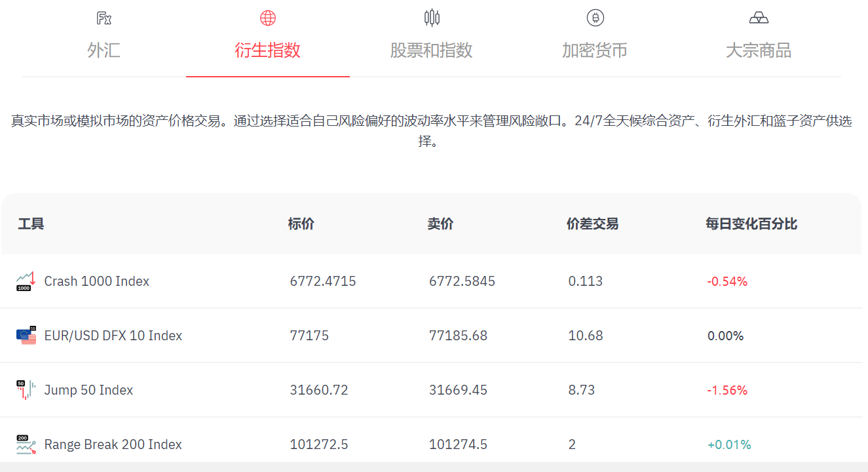The height and width of the screenshot is (472, 868).
Task: Click the Bitcoin cryptocurrency icon
Action: pyautogui.click(x=595, y=18)
